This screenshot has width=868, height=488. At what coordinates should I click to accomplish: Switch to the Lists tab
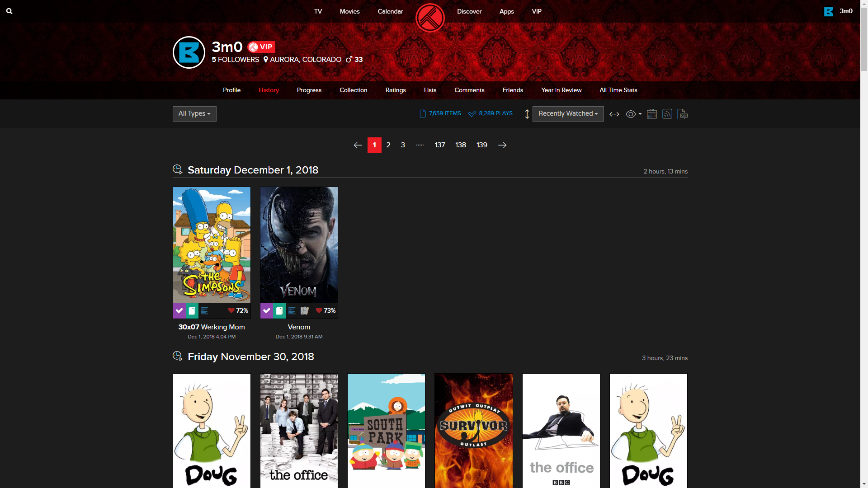[430, 90]
